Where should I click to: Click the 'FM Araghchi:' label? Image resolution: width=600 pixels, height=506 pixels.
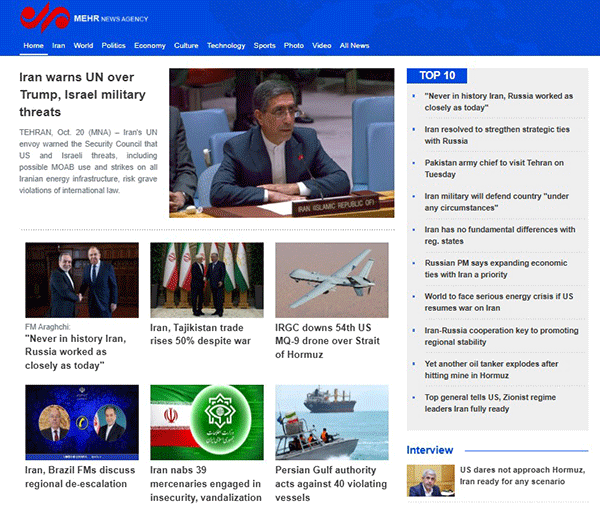(48, 327)
